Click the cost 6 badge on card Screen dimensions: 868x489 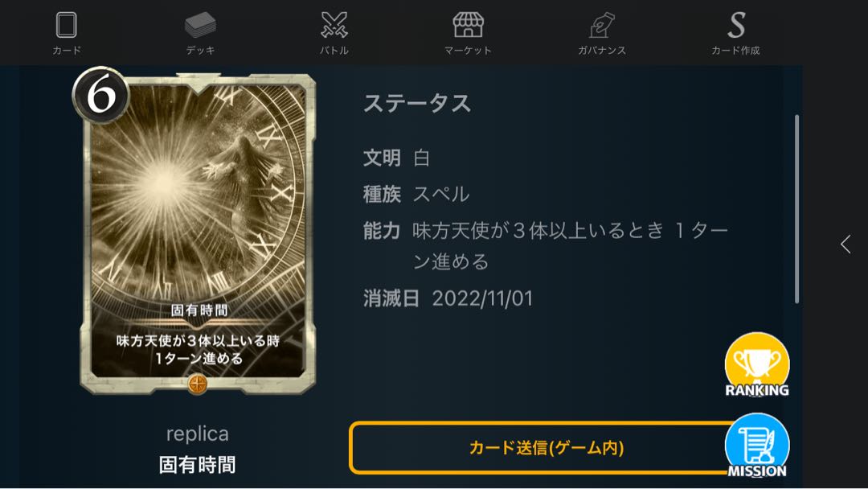100,95
